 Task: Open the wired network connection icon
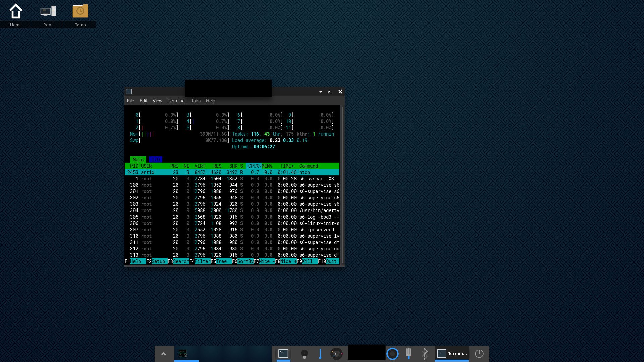coord(409,353)
